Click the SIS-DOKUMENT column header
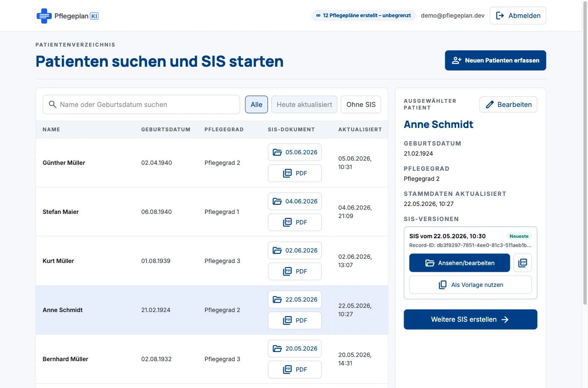 tap(291, 130)
